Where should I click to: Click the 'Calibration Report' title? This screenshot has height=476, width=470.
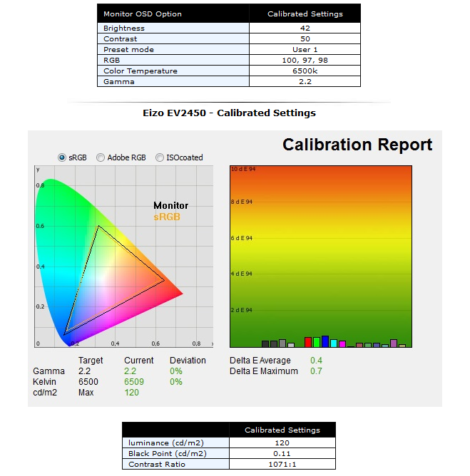click(x=357, y=145)
